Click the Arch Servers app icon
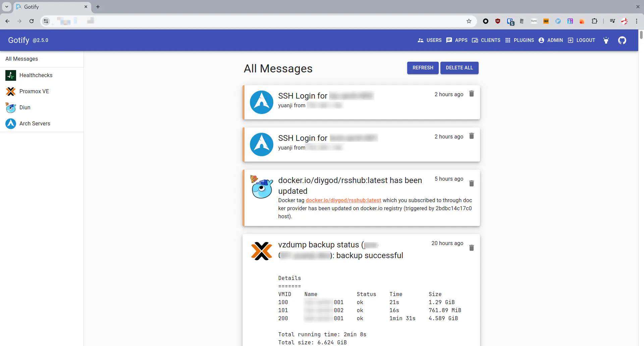Viewport: 644px width, 346px height. [x=10, y=123]
